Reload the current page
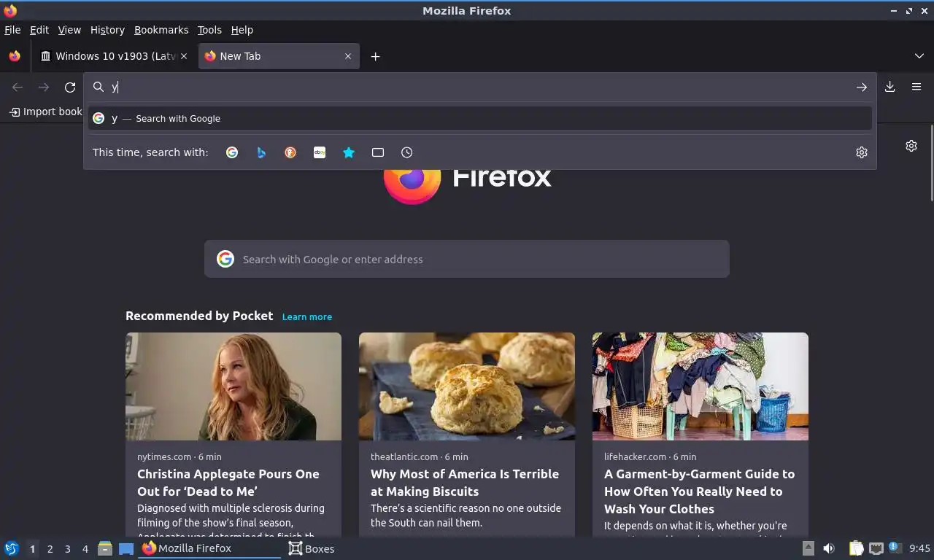Image resolution: width=934 pixels, height=560 pixels. pyautogui.click(x=70, y=87)
